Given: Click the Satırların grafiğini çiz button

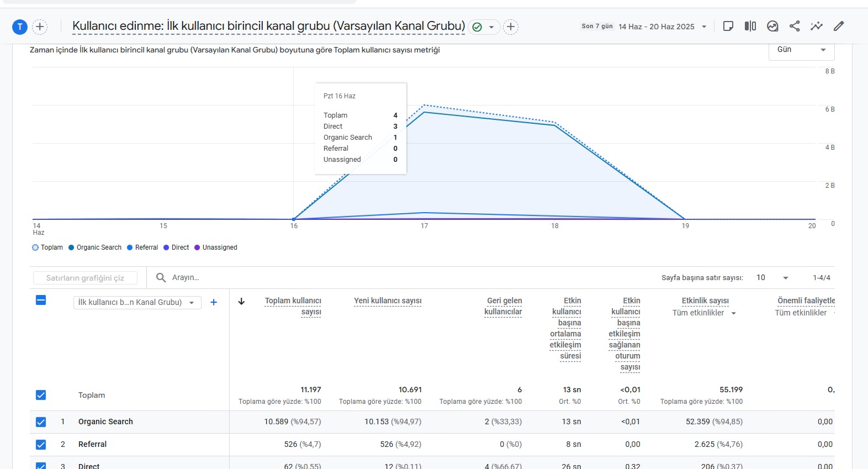Looking at the screenshot, I should [x=85, y=278].
